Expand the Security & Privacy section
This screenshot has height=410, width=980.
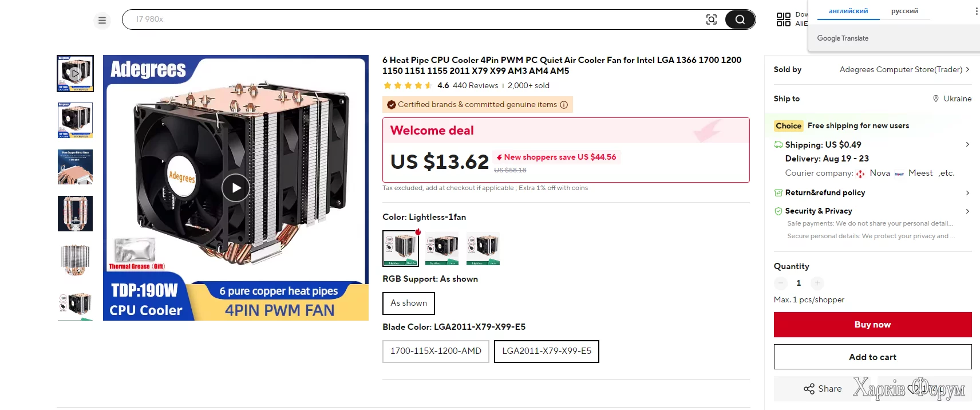pos(967,211)
